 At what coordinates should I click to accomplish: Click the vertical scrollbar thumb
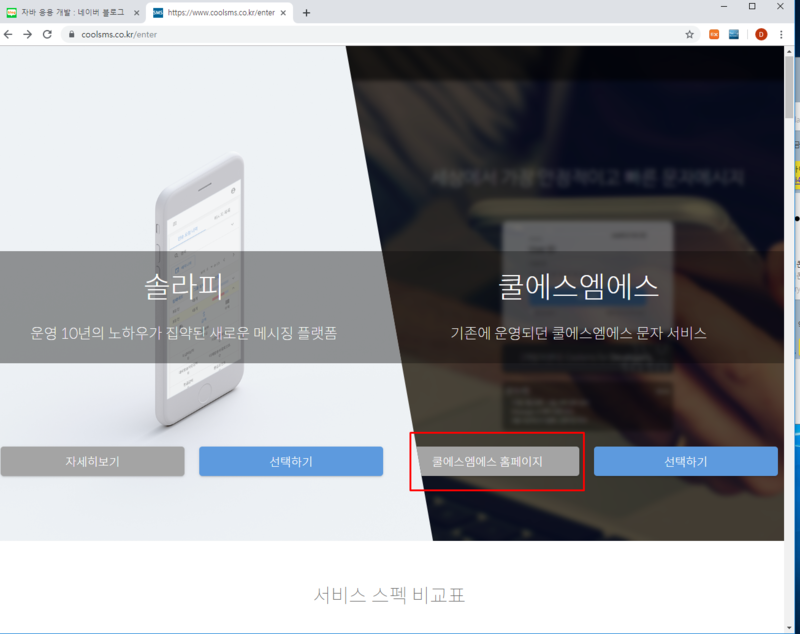(x=789, y=87)
